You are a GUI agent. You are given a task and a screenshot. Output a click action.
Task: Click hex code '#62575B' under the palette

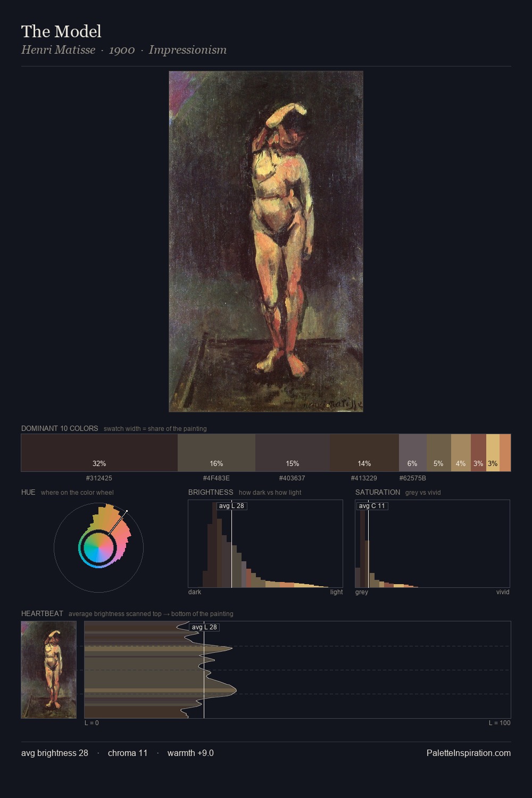[413, 478]
